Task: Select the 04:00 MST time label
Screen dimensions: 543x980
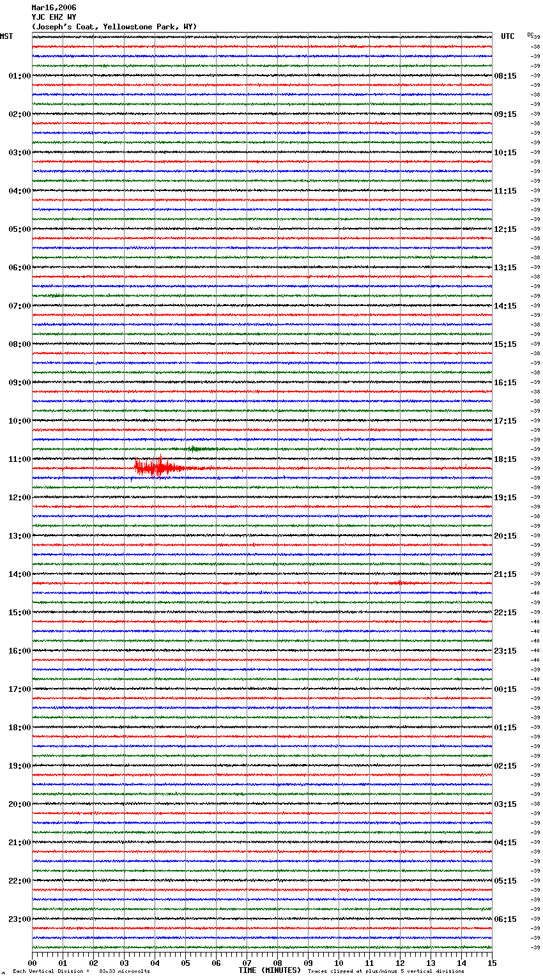Action: pyautogui.click(x=20, y=191)
